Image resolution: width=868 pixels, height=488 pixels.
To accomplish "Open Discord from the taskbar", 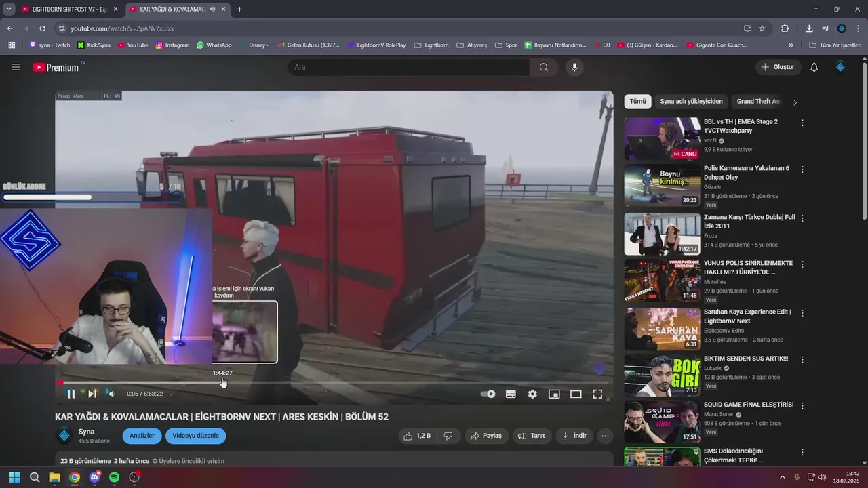I will (94, 478).
